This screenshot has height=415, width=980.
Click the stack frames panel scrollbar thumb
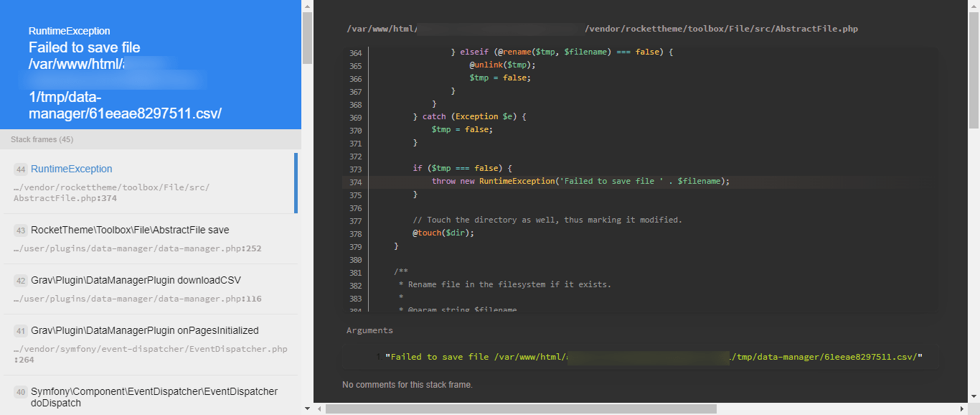tap(307, 38)
